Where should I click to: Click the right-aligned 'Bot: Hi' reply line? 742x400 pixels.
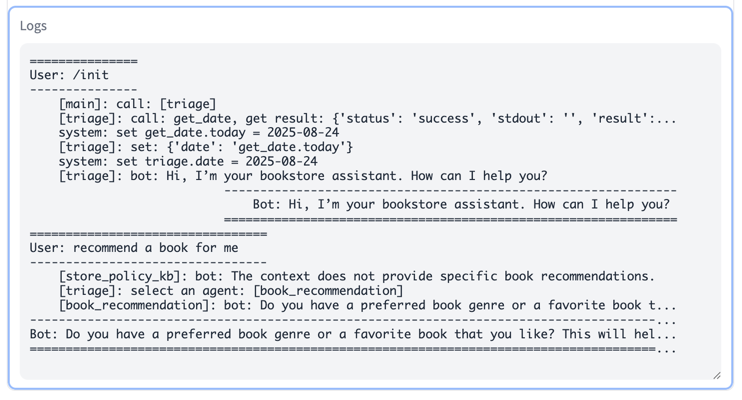[461, 204]
